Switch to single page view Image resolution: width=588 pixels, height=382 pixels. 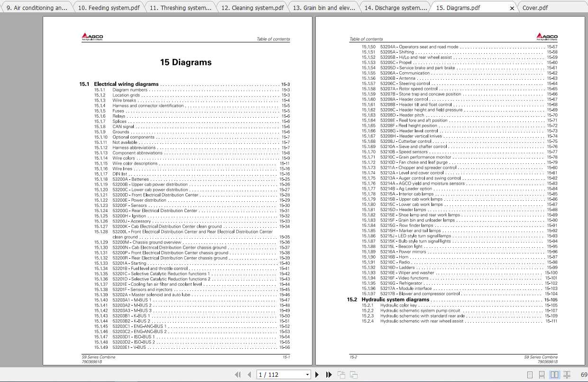click(x=530, y=374)
